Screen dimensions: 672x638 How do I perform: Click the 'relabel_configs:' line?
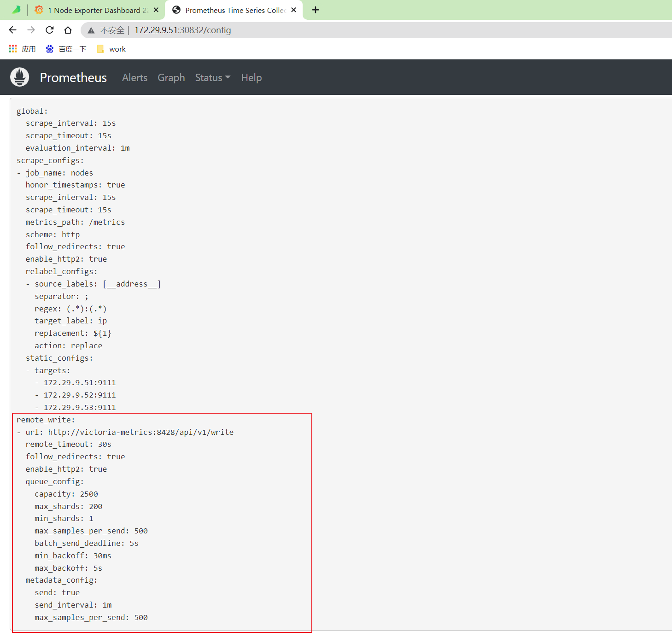[62, 271]
